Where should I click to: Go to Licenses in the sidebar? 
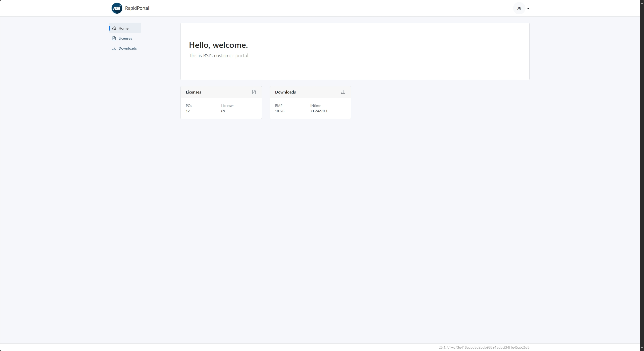coord(125,38)
